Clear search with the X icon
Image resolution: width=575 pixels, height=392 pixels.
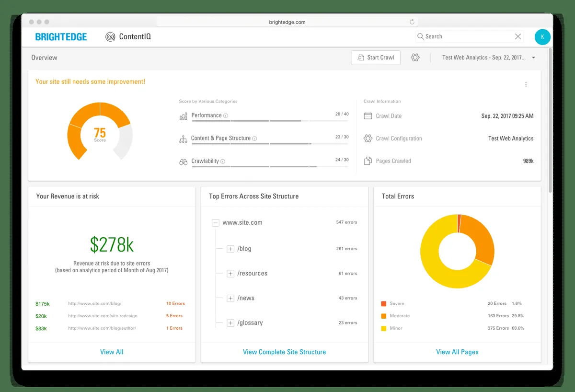[x=518, y=36]
